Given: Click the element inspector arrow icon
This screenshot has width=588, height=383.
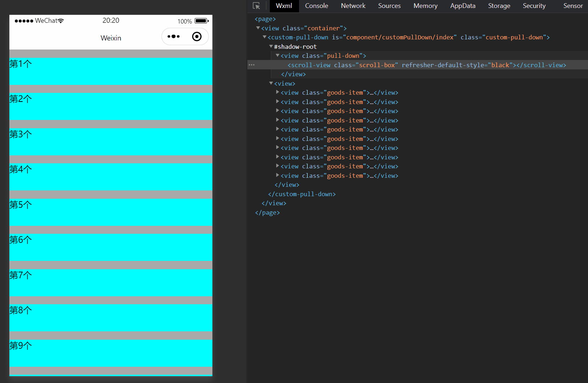Looking at the screenshot, I should click(x=256, y=6).
